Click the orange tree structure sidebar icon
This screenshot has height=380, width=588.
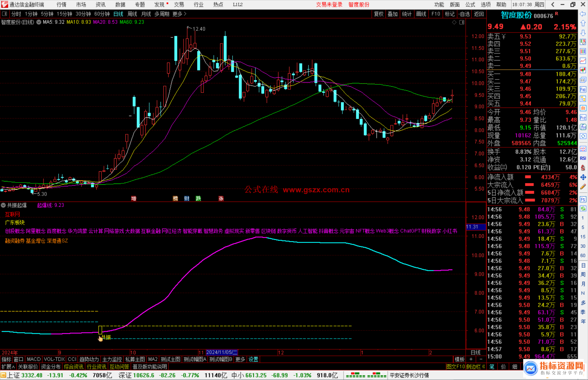583,99
